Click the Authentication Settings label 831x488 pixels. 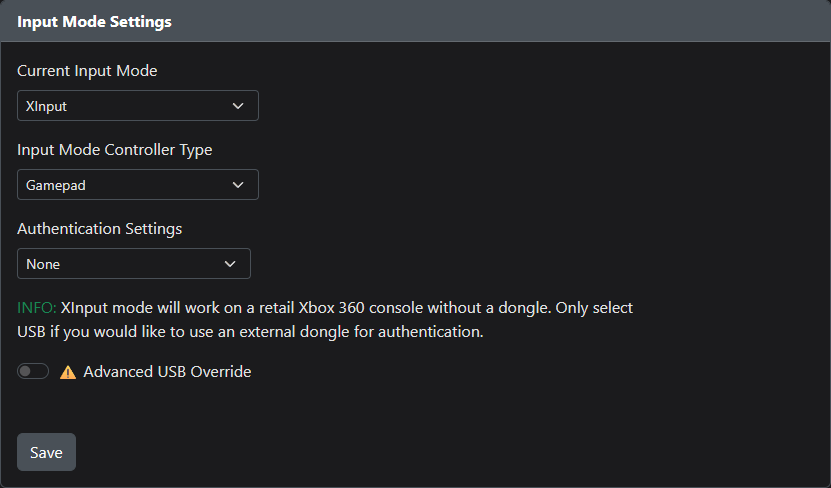point(100,229)
